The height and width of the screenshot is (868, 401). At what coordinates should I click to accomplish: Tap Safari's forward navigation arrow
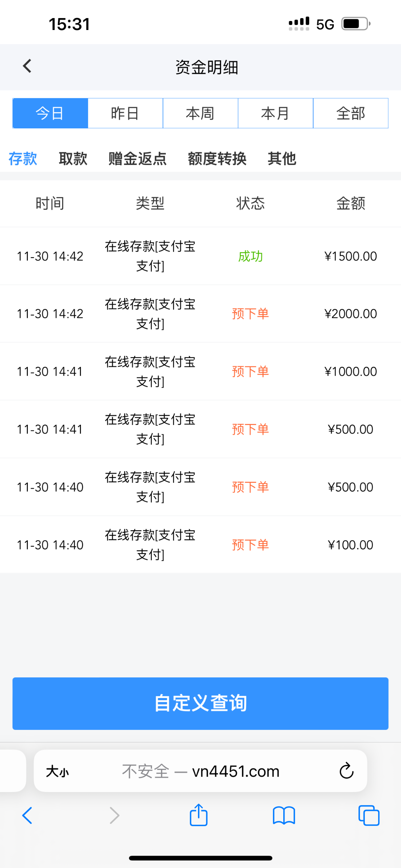click(114, 816)
